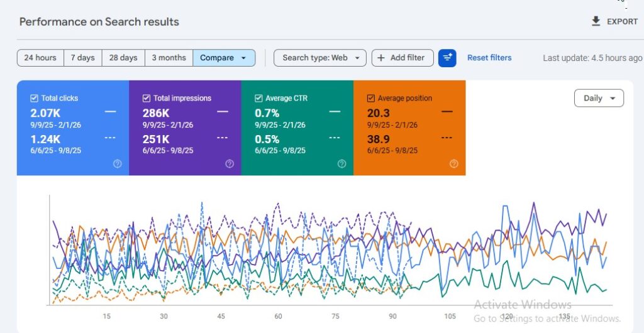This screenshot has height=333, width=644.
Task: Click the Reset filters link
Action: (x=489, y=58)
